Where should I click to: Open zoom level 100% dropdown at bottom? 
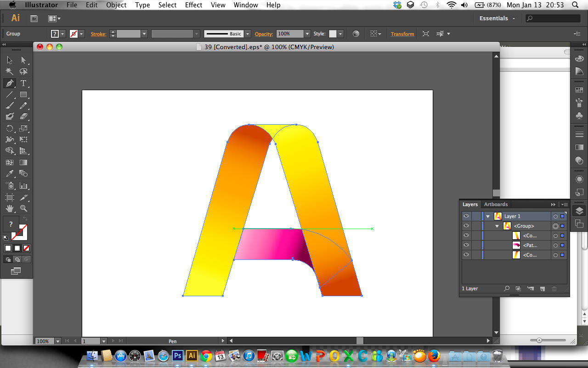tap(57, 341)
